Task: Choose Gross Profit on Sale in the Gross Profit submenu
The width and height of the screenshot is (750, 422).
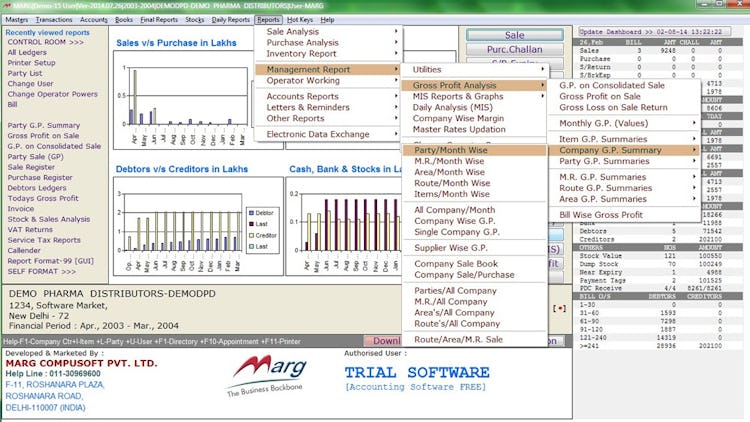Action: 624,96
